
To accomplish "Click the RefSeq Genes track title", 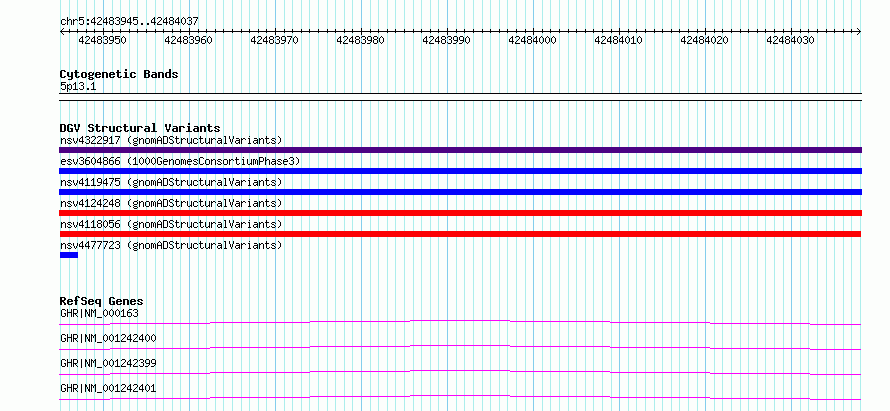I will [x=102, y=301].
